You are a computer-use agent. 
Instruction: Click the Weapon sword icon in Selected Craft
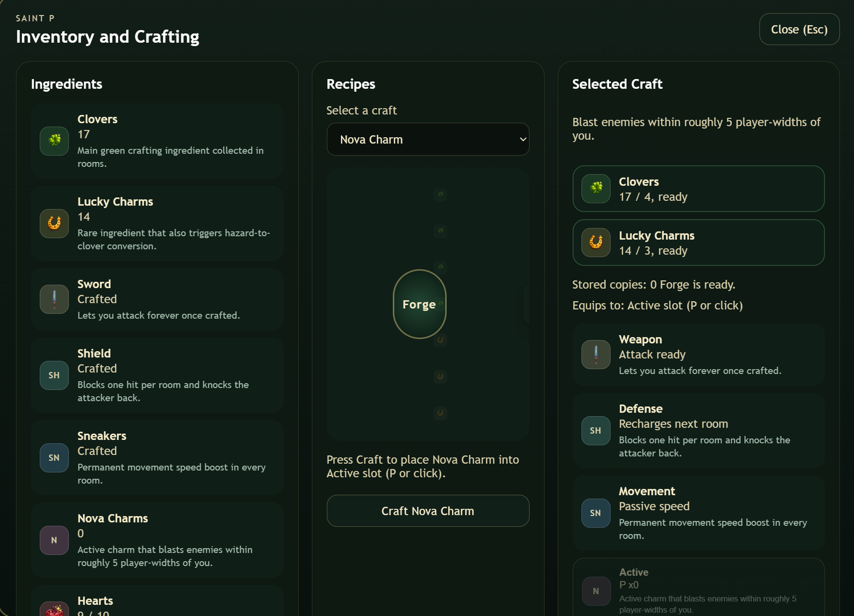[x=596, y=355]
